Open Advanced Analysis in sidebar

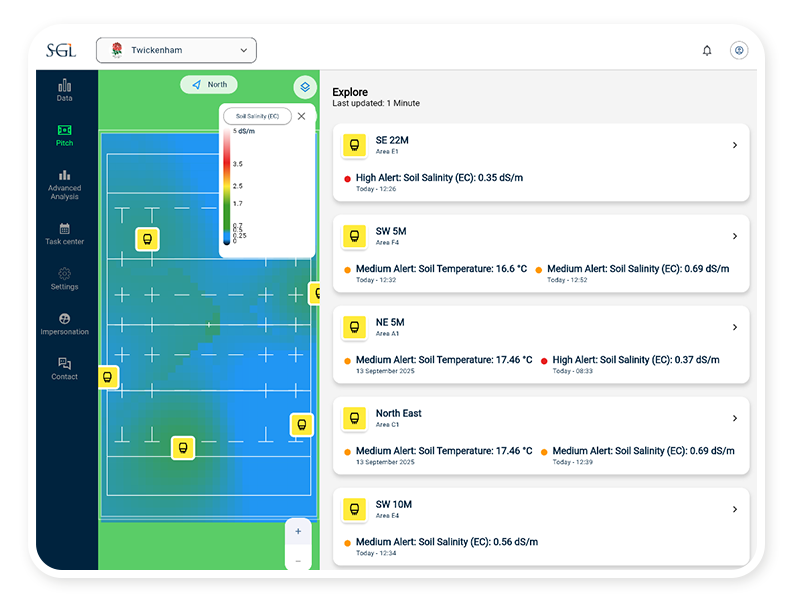click(65, 183)
